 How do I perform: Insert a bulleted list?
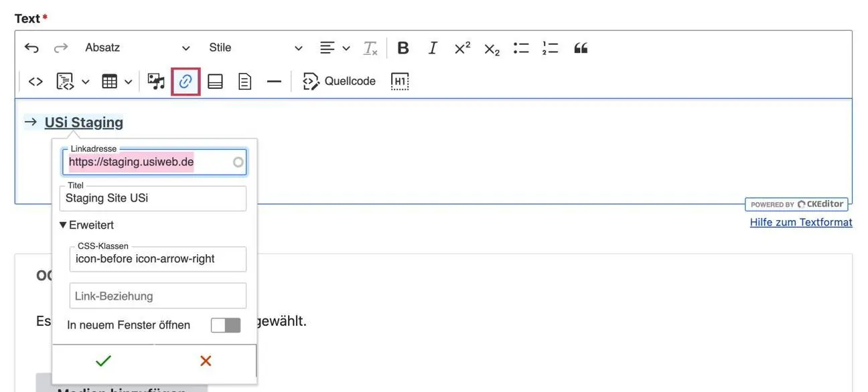click(521, 48)
